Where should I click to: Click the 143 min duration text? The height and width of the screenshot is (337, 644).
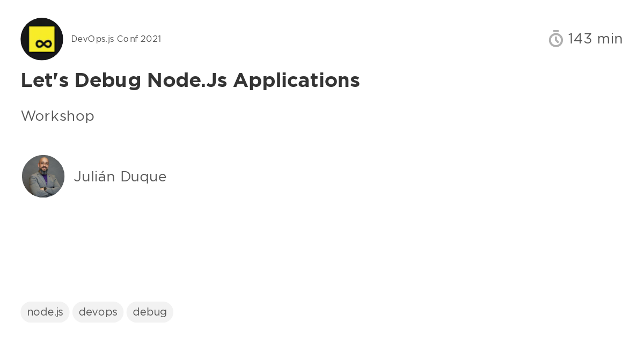tap(596, 39)
